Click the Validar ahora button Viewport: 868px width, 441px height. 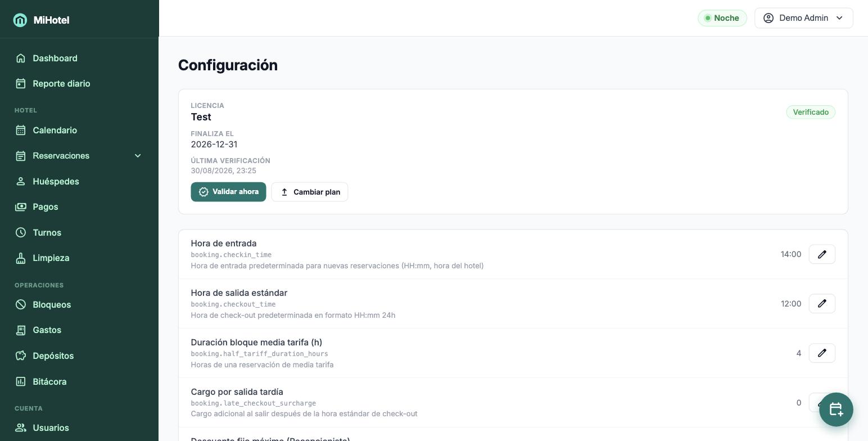[228, 192]
